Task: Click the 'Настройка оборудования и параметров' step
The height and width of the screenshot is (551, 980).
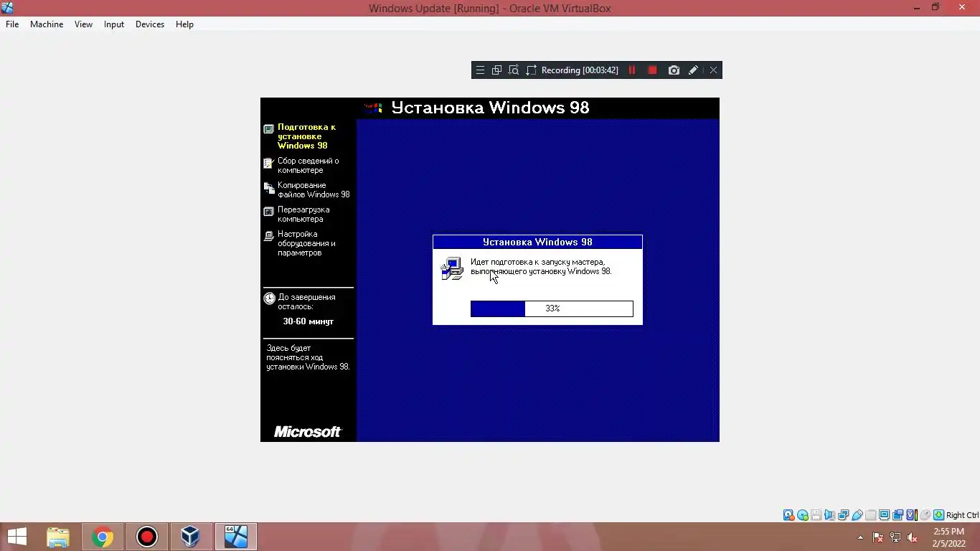Action: tap(306, 243)
